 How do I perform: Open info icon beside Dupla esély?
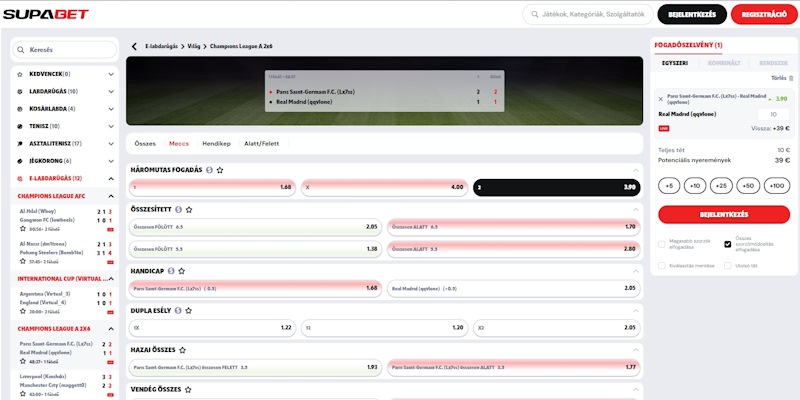pos(178,310)
